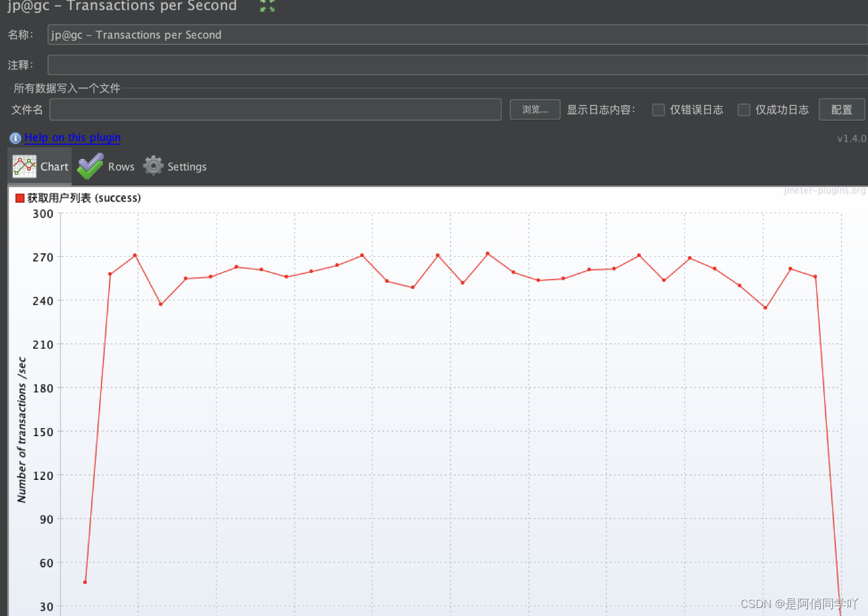Click the 名称 name input field
This screenshot has height=616, width=868.
coord(457,34)
